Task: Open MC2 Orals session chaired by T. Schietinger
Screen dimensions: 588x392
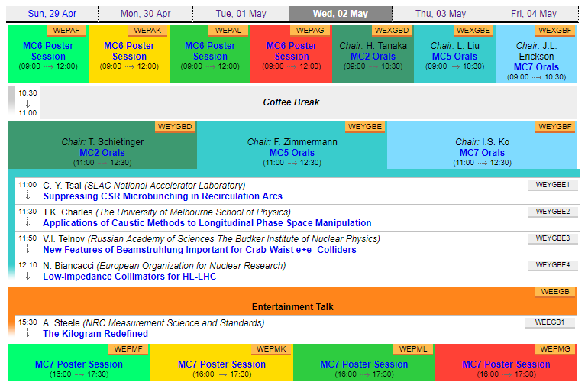Action: [x=102, y=153]
